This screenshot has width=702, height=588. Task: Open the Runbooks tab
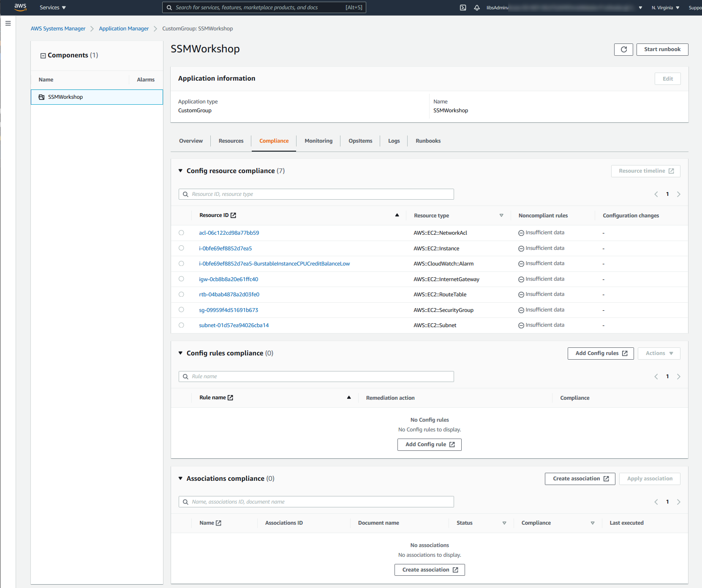coord(428,141)
